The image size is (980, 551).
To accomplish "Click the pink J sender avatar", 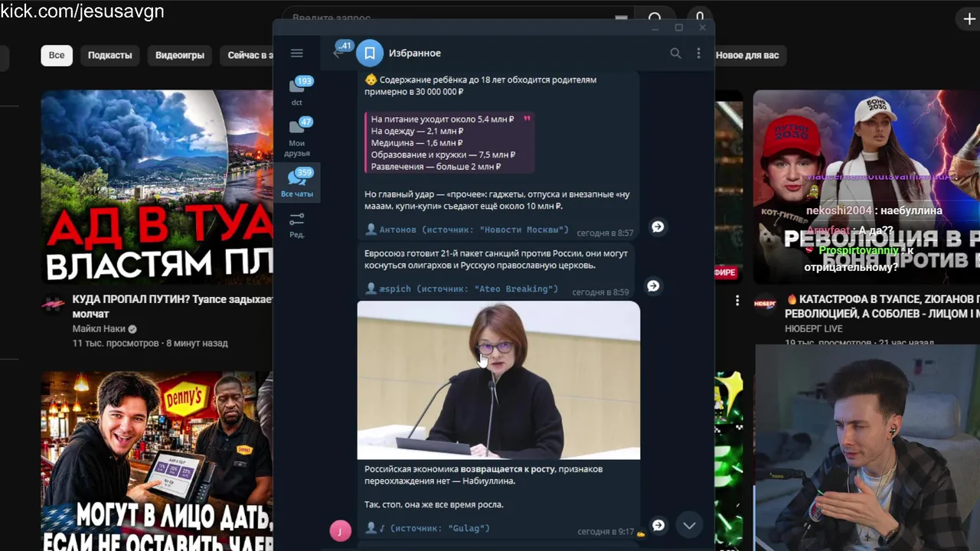I will coord(340,530).
